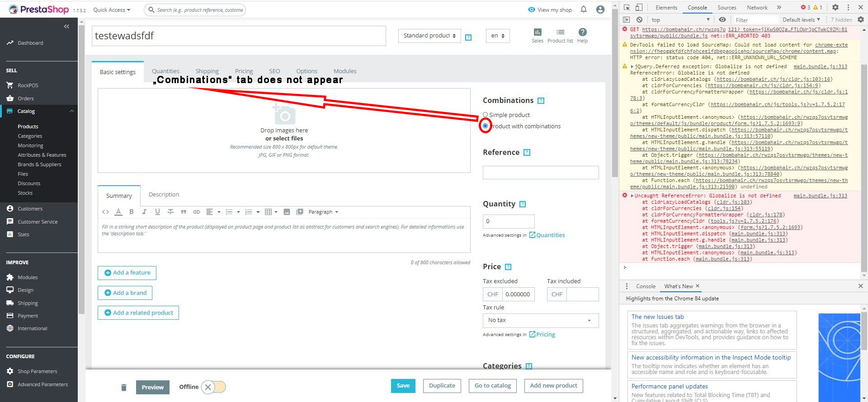Expand more DevTools tabs chevron
Viewport: 868px width, 402px height.
(x=779, y=7)
